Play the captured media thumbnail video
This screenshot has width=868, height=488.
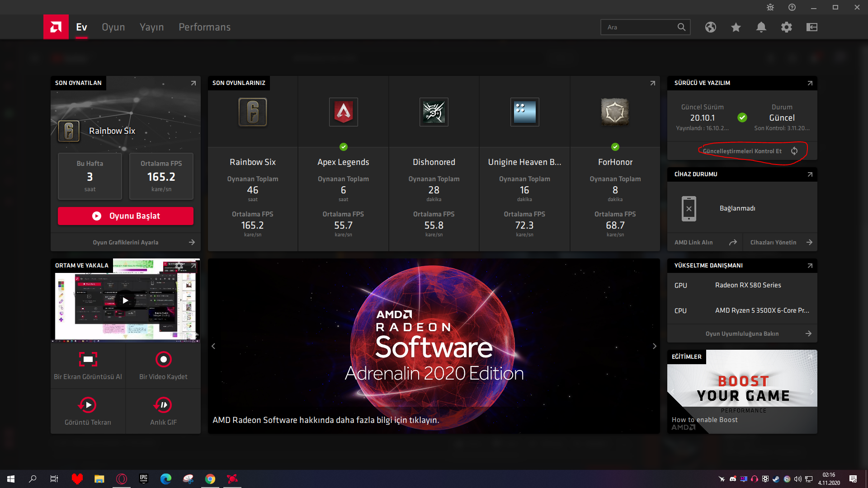point(126,300)
